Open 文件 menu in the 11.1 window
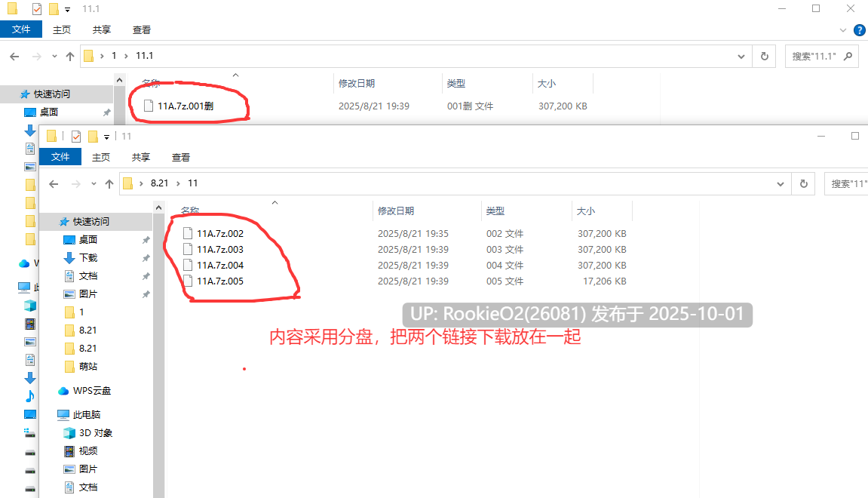Viewport: 868px width, 498px height. (x=21, y=29)
